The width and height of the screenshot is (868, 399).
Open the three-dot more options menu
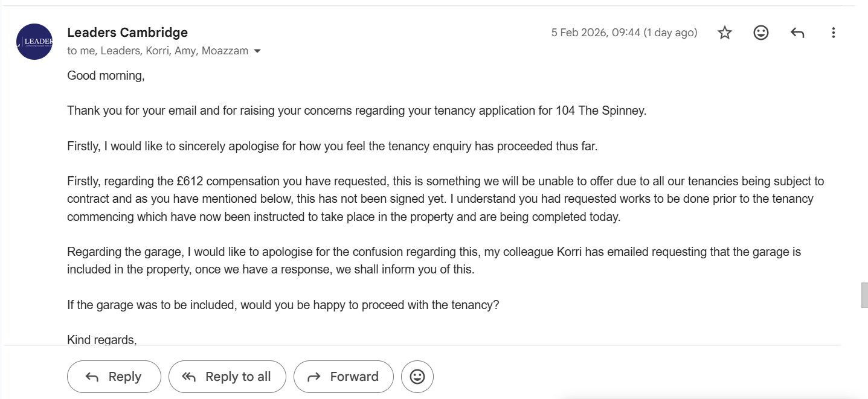pos(833,33)
